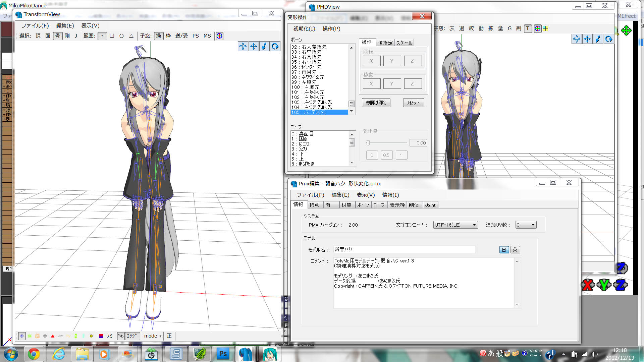Click the rotation X button under 回転
The width and height of the screenshot is (644, 362).
coord(371,61)
